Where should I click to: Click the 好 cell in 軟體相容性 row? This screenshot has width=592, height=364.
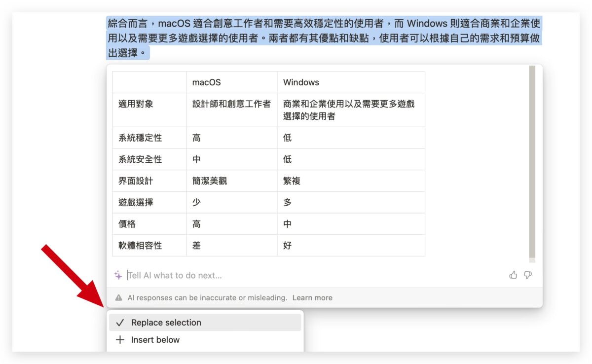coord(351,246)
